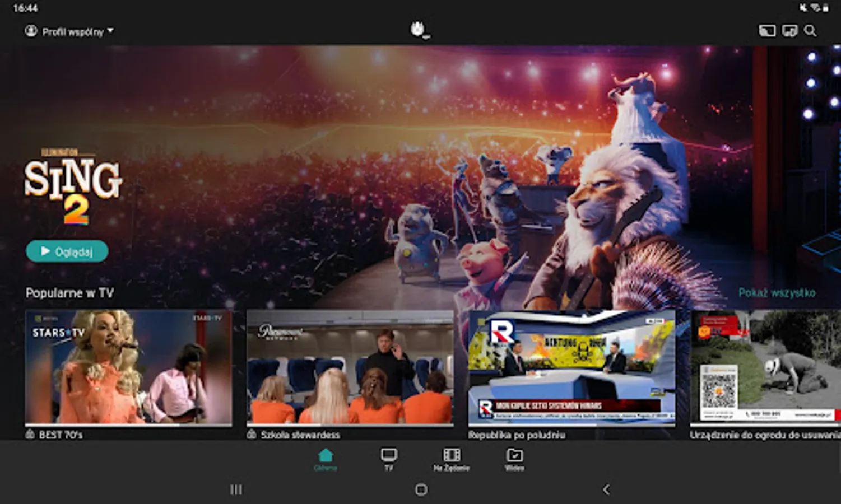Open the garden device program thumbnail
Viewport: 841px width, 504px height.
(765, 368)
